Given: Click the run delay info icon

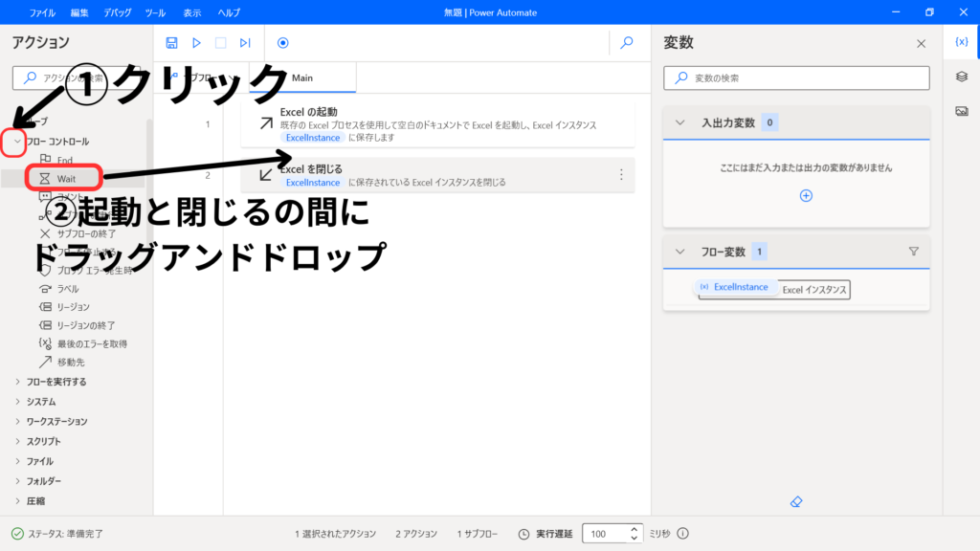Looking at the screenshot, I should 682,534.
